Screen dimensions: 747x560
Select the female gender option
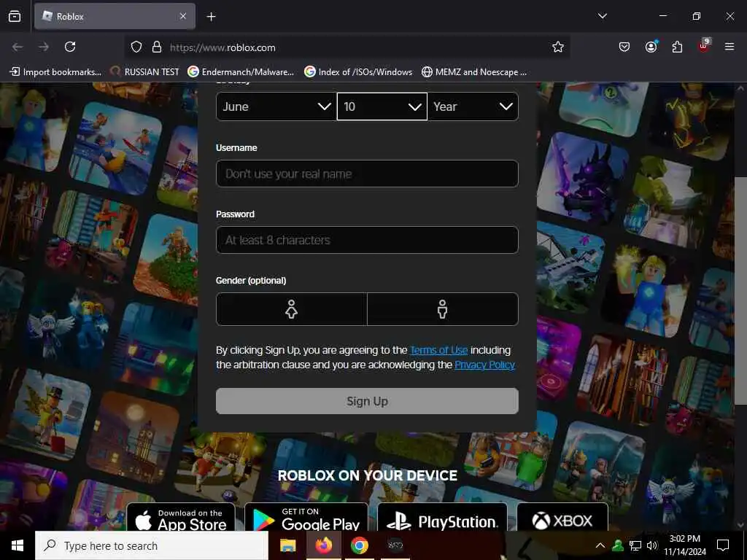[292, 309]
